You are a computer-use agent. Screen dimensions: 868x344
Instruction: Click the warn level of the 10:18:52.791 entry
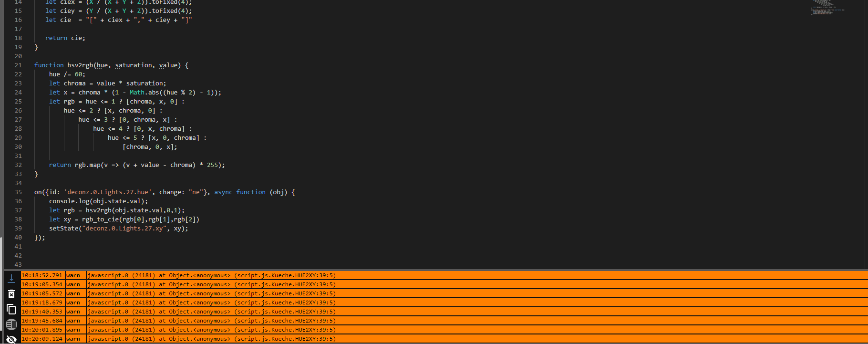tap(73, 275)
